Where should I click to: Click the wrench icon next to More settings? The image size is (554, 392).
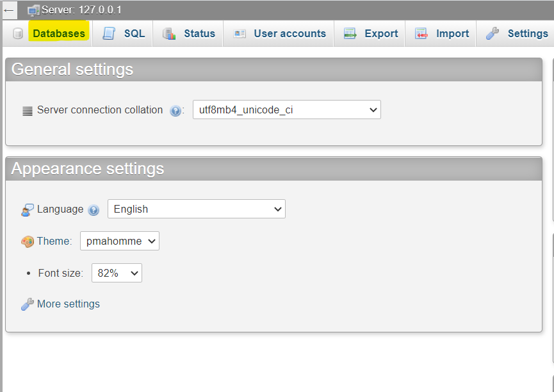coord(27,304)
